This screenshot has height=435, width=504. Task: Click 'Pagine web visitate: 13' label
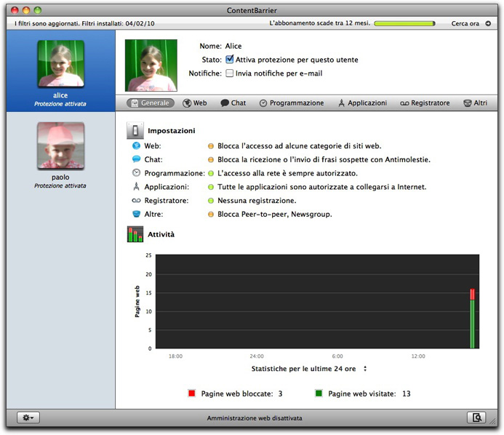[369, 394]
